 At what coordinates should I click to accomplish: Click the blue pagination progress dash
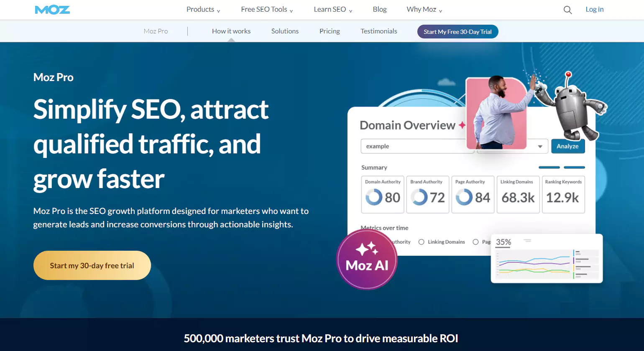[549, 167]
